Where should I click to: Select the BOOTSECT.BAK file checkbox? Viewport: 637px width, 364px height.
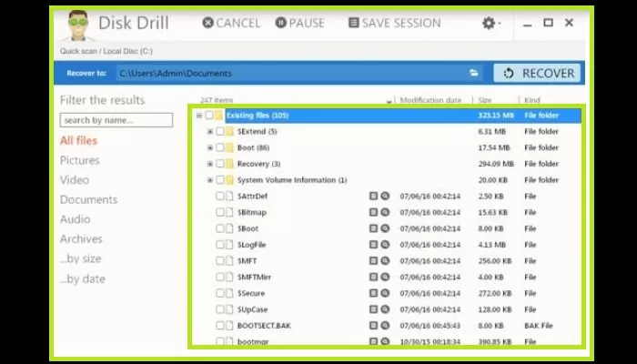coord(220,326)
